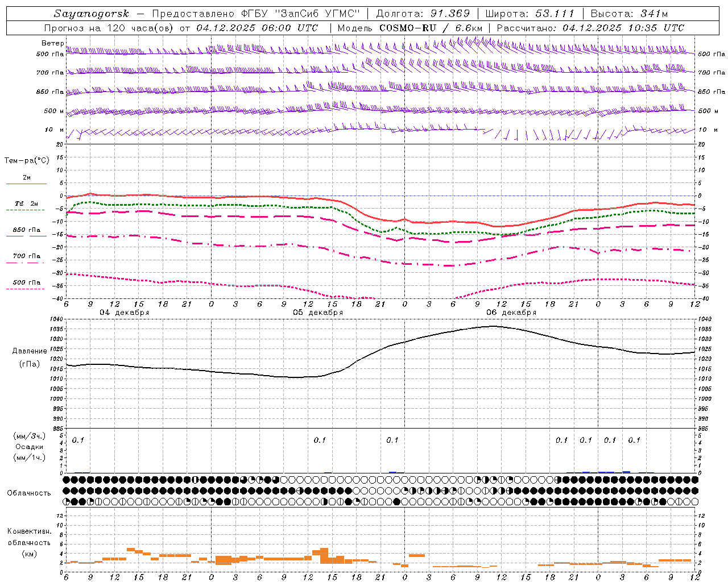The height and width of the screenshot is (582, 728).
Task: Click the (мм/1ч.) unit label
Action: (x=29, y=458)
